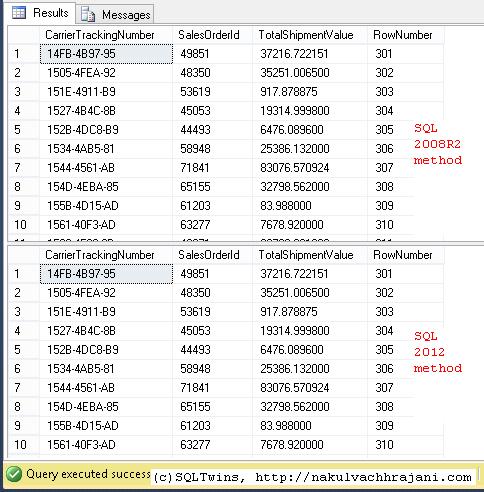Select cell 1534-4AB5-81 in top grid
This screenshot has height=492, width=484.
[x=106, y=149]
